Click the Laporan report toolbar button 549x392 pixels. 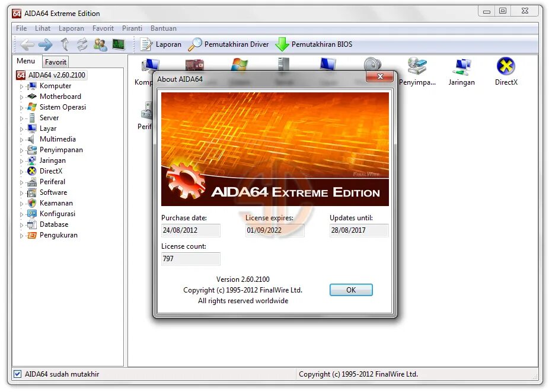(x=161, y=44)
